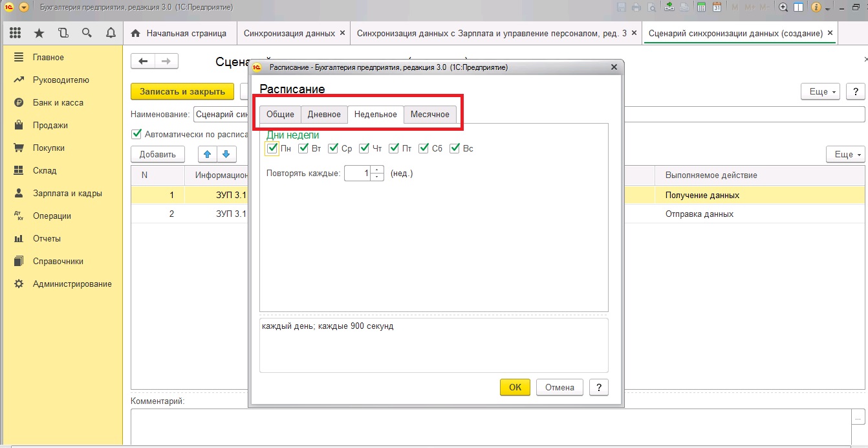Screen dimensions: 868x448
Task: Close the Расписание dialog
Action: coord(614,67)
